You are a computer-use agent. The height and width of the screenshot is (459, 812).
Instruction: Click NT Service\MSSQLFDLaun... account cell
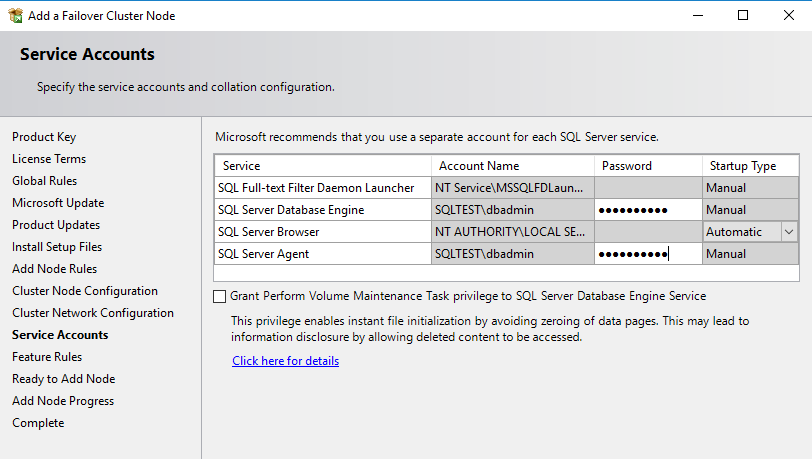(513, 188)
